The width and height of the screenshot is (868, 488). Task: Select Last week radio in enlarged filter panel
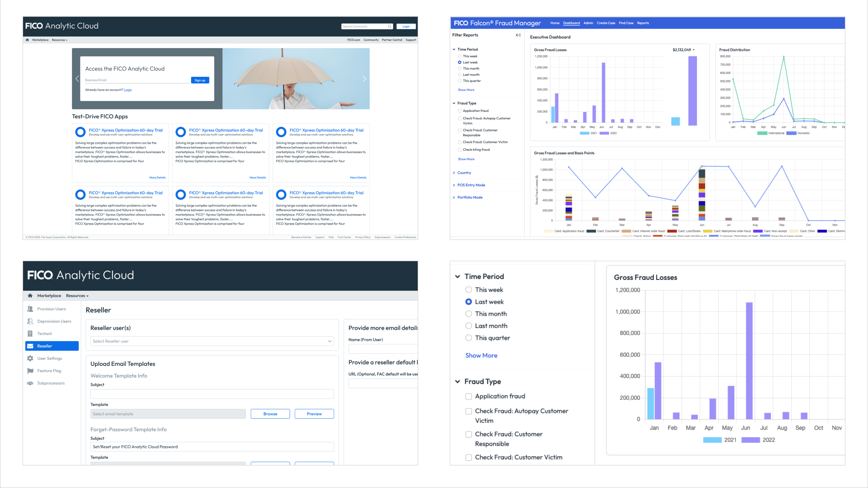[469, 302]
